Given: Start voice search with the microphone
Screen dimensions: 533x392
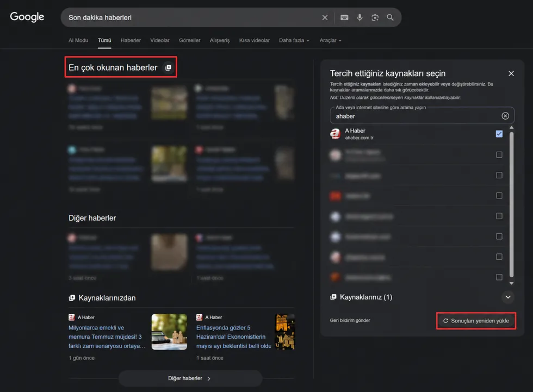Looking at the screenshot, I should click(x=360, y=17).
